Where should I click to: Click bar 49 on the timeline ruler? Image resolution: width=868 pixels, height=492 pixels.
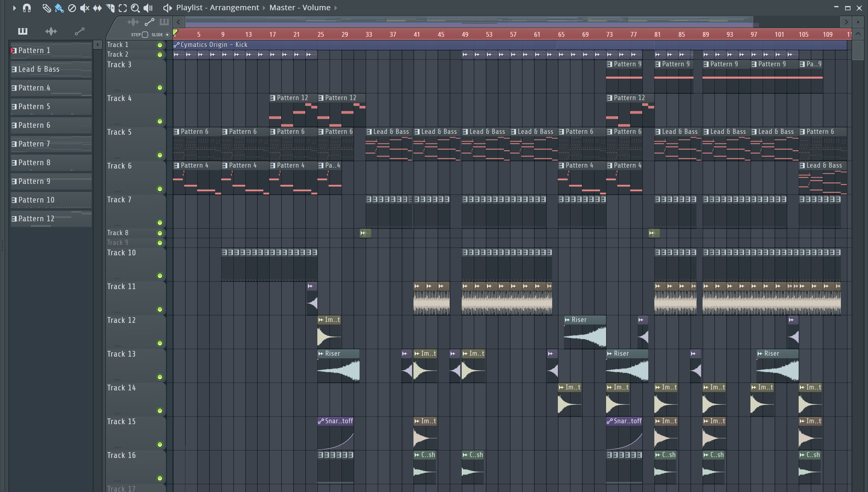click(465, 34)
